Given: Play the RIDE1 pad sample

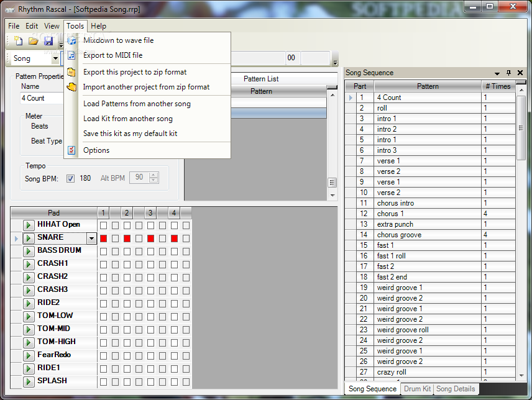Looking at the screenshot, I should (29, 369).
